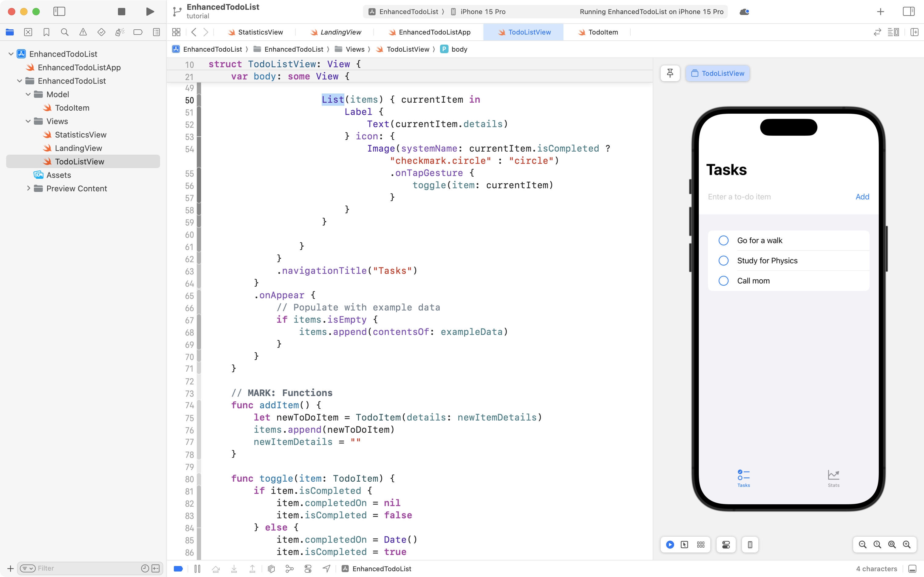Tap the Add button in preview
924x577 pixels.
[x=862, y=197]
